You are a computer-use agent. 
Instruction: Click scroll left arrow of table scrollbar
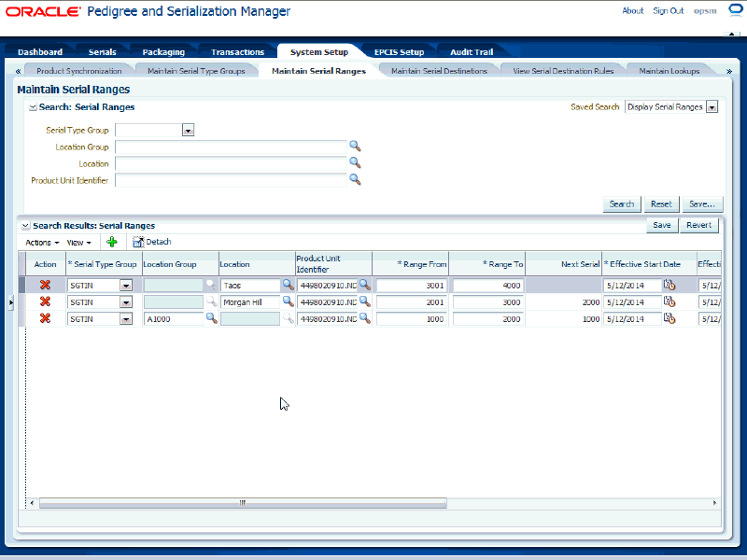(32, 503)
